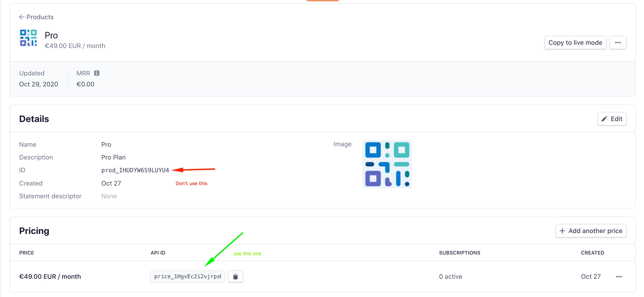Click the Pro Plan description text
This screenshot has width=644, height=297.
tap(113, 157)
